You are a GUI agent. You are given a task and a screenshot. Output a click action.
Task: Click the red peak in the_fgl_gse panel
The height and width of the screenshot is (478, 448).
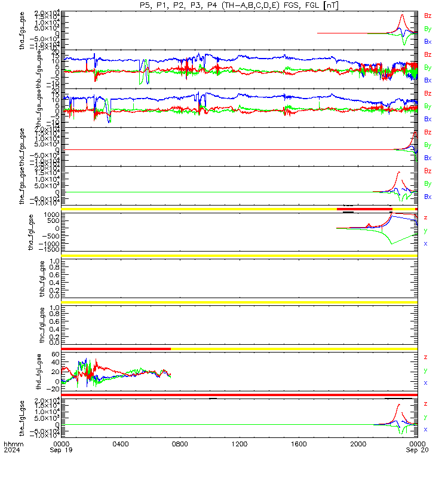(x=399, y=405)
